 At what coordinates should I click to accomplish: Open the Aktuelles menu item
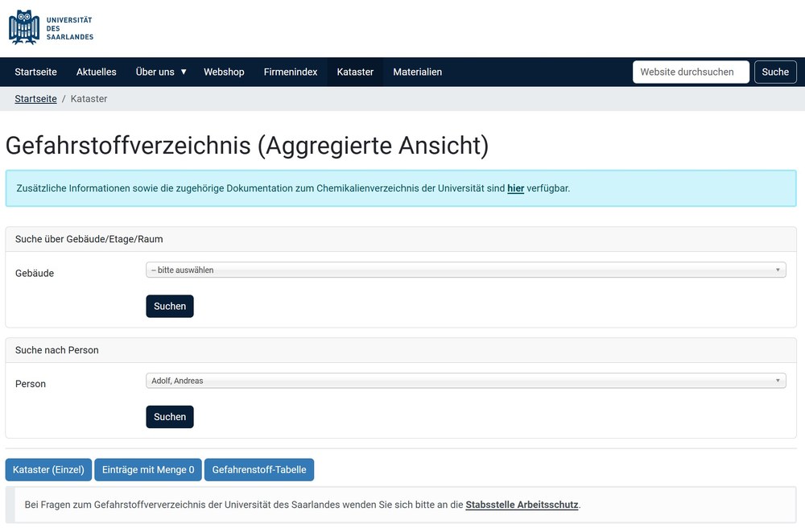click(x=97, y=72)
